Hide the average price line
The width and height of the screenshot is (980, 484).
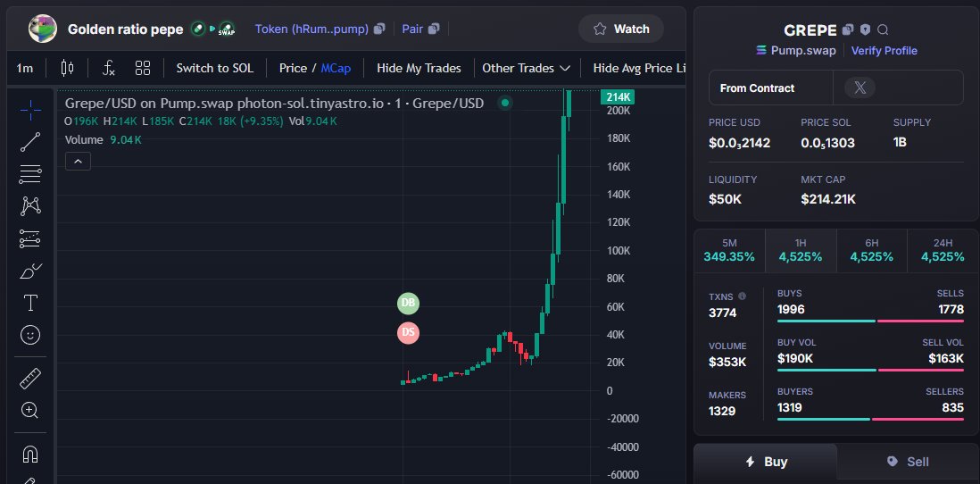639,68
